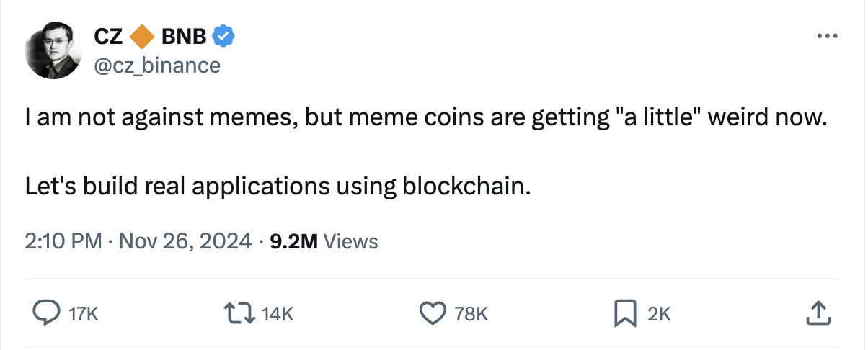Image resolution: width=868 pixels, height=350 pixels.
Task: Click the 17K replies count
Action: point(82,314)
